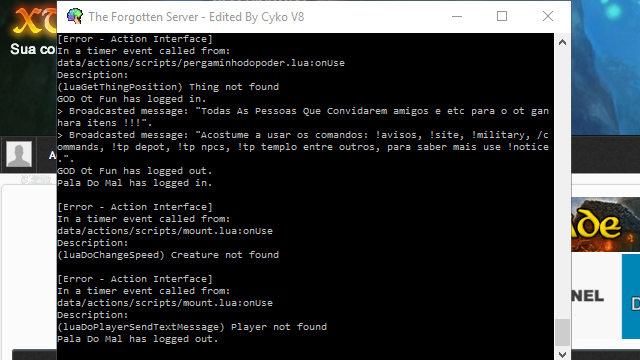Click the "GOD Ot Fun has logged in" line
The width and height of the screenshot is (640, 360).
131,99
